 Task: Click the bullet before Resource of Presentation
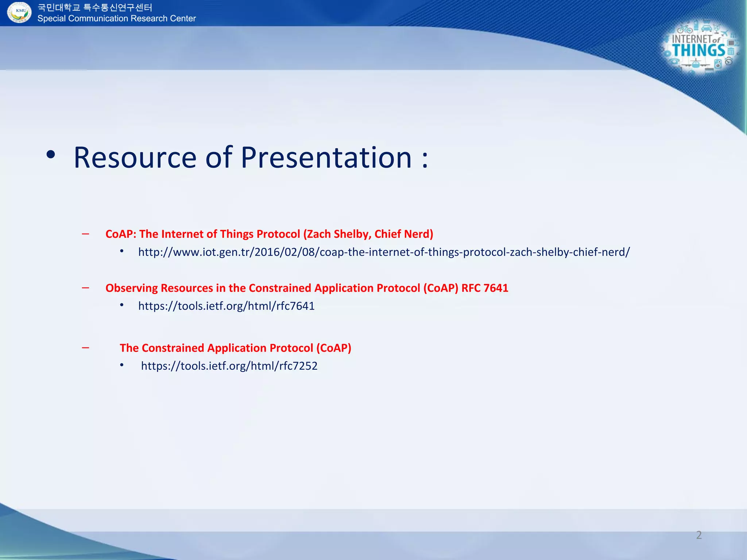click(x=51, y=155)
